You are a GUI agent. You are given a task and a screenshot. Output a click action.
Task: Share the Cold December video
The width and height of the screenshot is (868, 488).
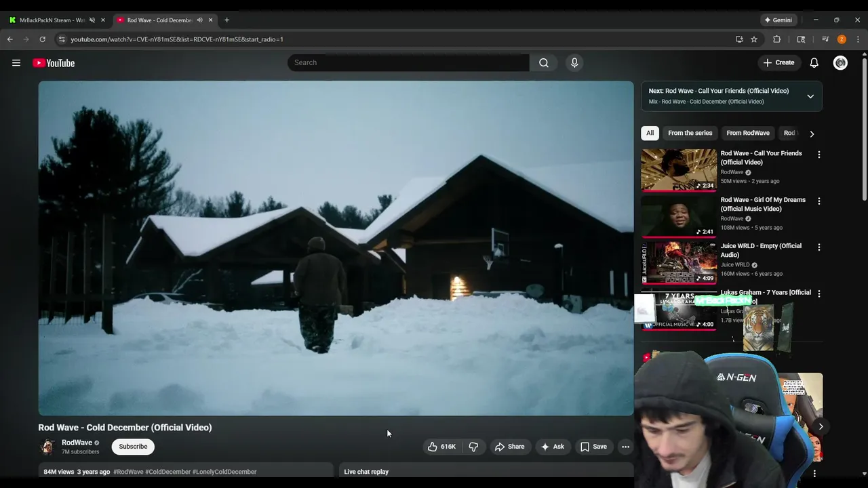click(510, 447)
